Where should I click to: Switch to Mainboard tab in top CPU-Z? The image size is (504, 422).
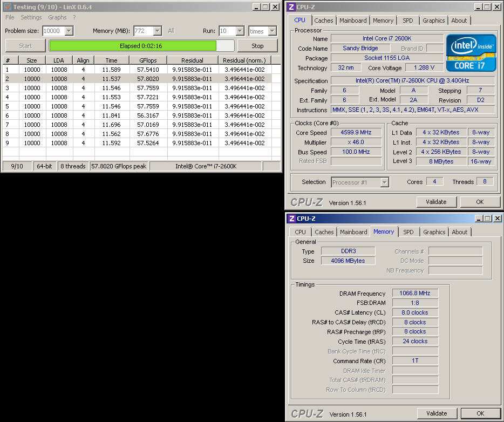pyautogui.click(x=353, y=21)
